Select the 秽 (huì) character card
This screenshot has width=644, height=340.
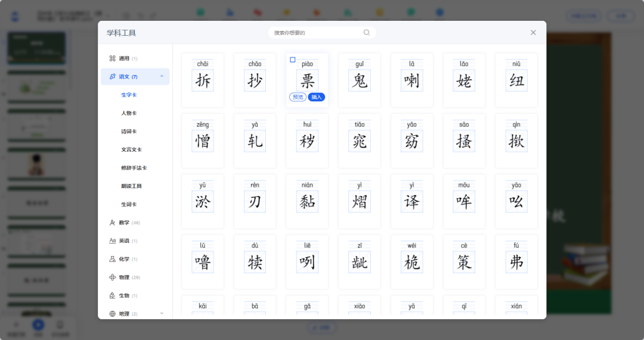(x=307, y=141)
